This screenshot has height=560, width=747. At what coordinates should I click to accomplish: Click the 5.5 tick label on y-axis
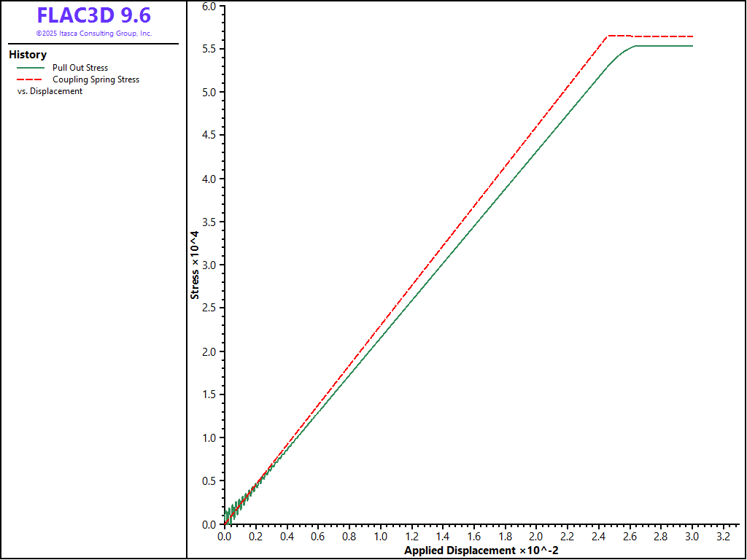(x=209, y=49)
